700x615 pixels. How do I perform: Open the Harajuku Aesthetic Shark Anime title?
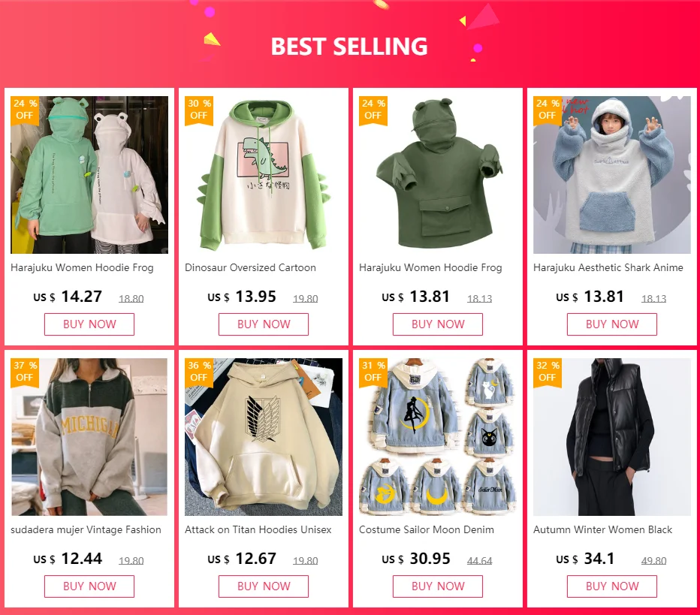608,268
